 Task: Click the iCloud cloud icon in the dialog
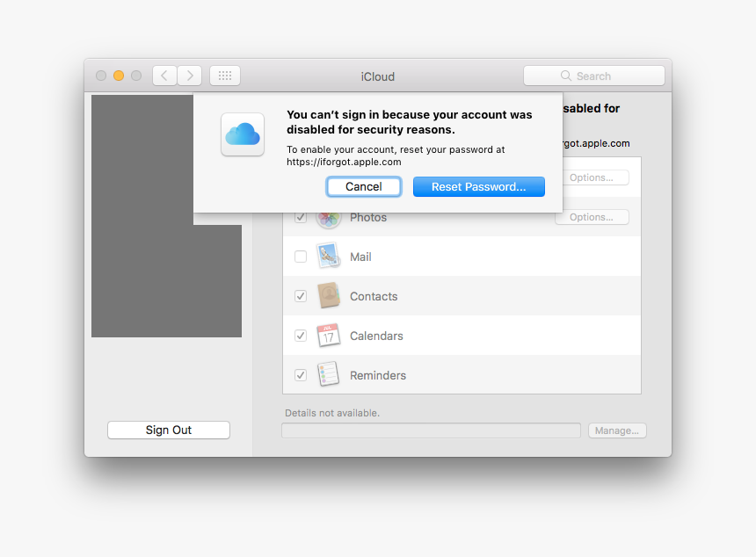(x=243, y=134)
